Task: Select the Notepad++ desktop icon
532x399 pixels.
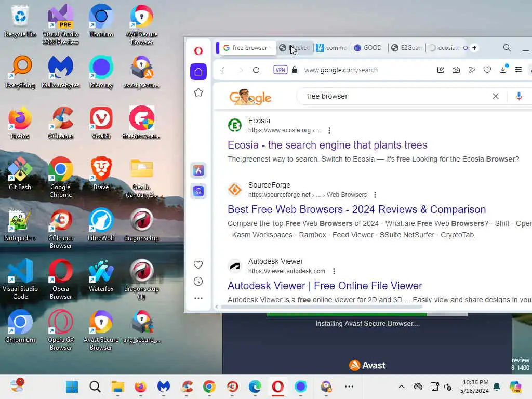Action: pyautogui.click(x=20, y=224)
